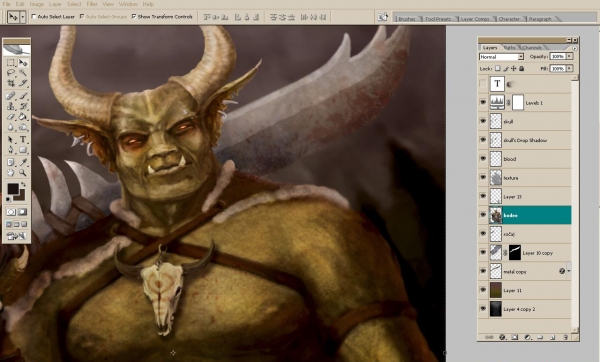Select the Eraser tool
The image size is (600, 362).
coord(11,117)
